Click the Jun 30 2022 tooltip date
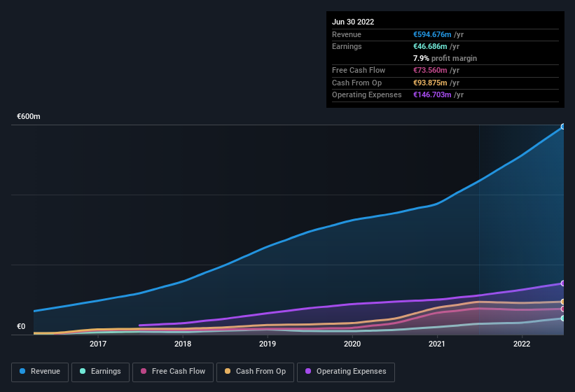This screenshot has height=392, width=575. [x=353, y=22]
